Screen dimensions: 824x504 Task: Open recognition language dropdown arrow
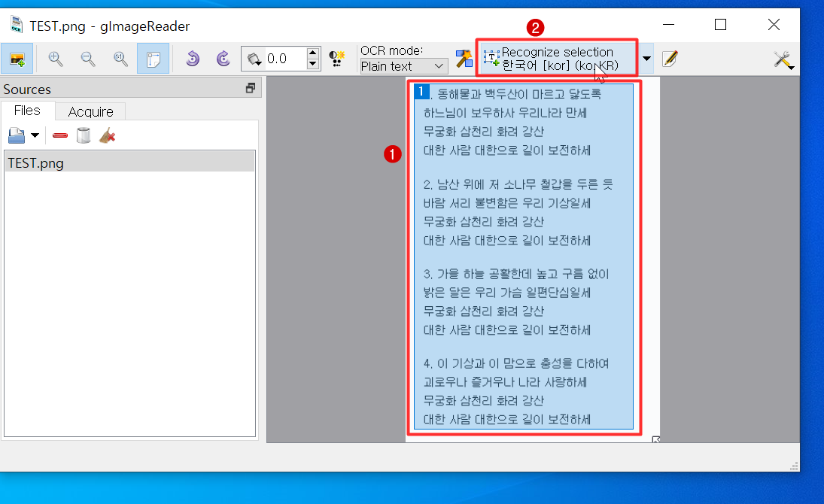click(647, 59)
